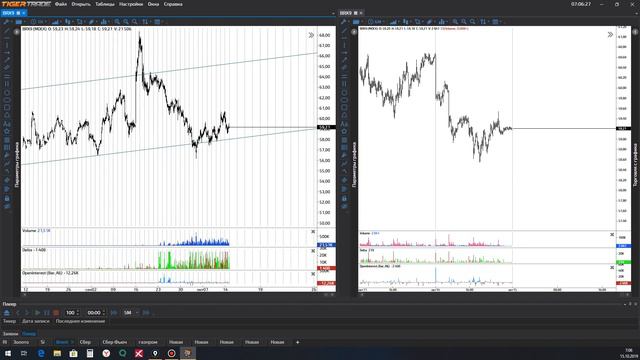Click pause button in player panel

(47, 313)
